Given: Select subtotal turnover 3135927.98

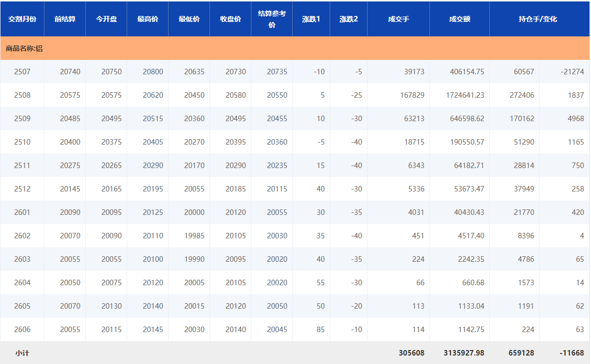Looking at the screenshot, I should [464, 353].
